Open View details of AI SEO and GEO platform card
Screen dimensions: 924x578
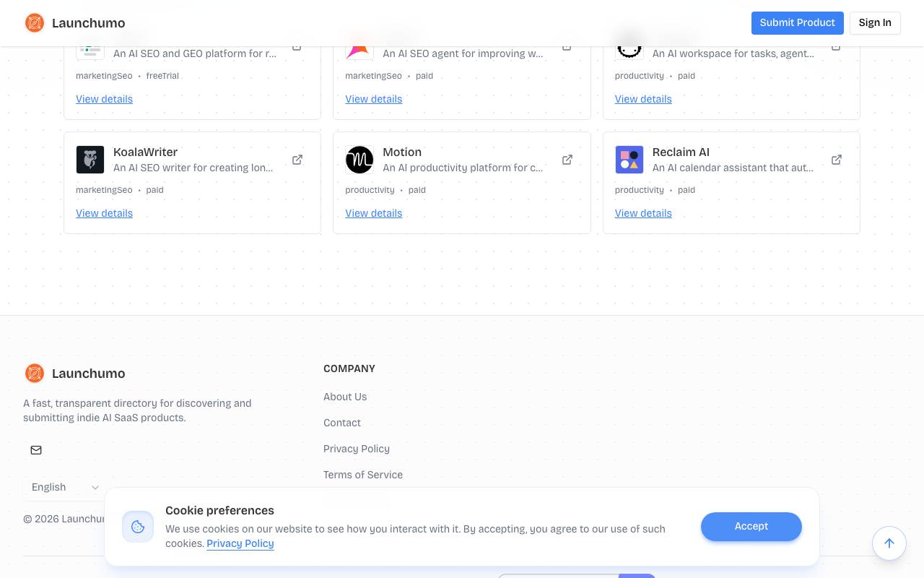tap(105, 99)
